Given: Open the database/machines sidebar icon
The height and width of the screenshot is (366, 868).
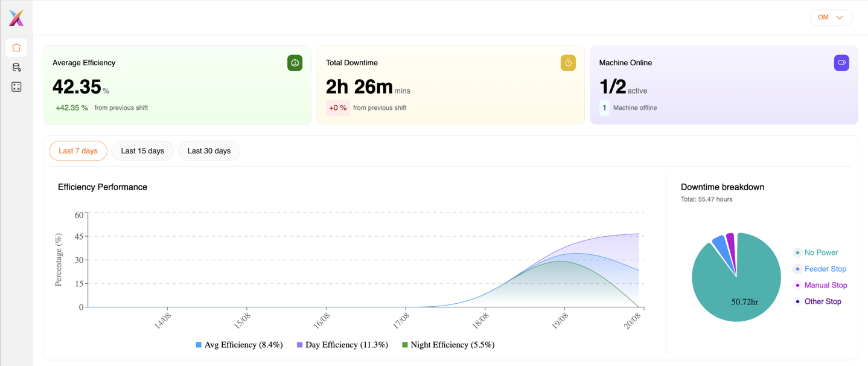Looking at the screenshot, I should click(16, 67).
